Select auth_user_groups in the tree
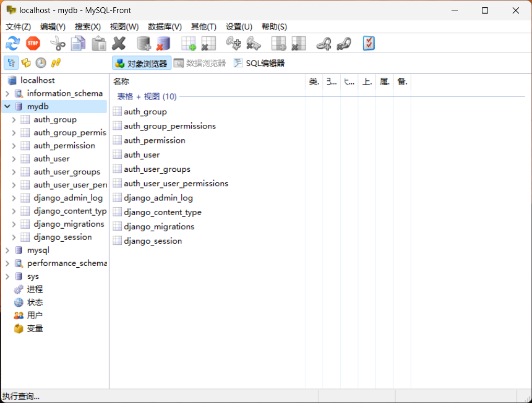The image size is (532, 403). coord(67,172)
